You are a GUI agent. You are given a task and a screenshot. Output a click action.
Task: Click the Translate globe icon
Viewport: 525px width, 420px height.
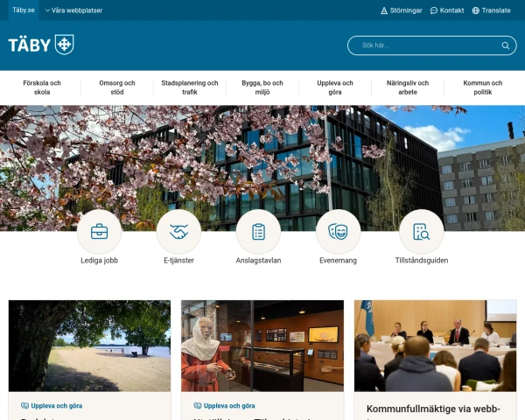click(x=475, y=10)
